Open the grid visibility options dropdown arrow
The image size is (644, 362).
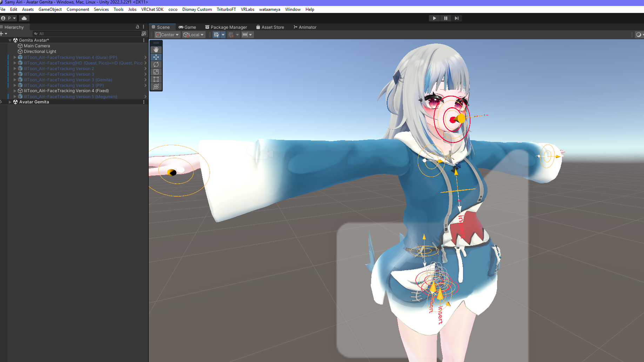coord(223,35)
